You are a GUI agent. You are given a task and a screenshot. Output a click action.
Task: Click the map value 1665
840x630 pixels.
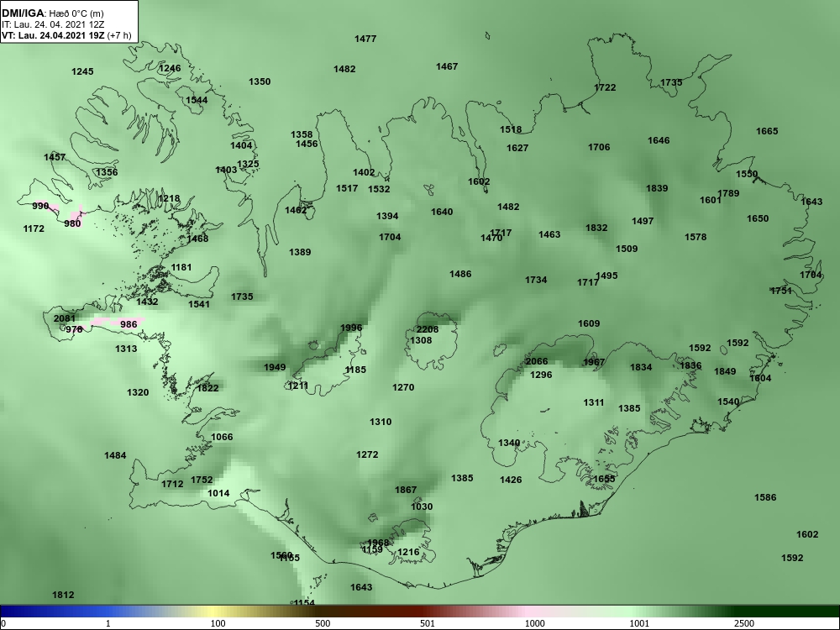[767, 131]
